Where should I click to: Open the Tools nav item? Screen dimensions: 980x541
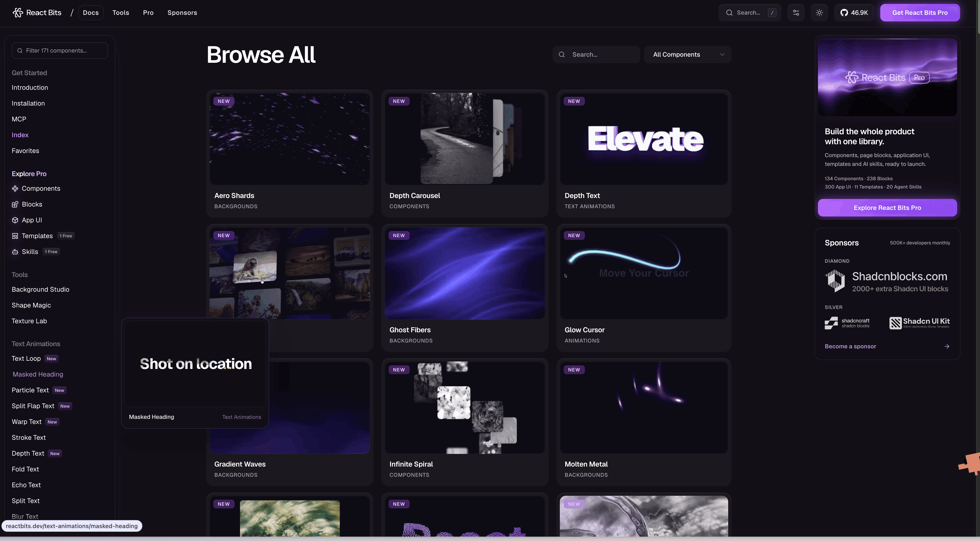(121, 13)
